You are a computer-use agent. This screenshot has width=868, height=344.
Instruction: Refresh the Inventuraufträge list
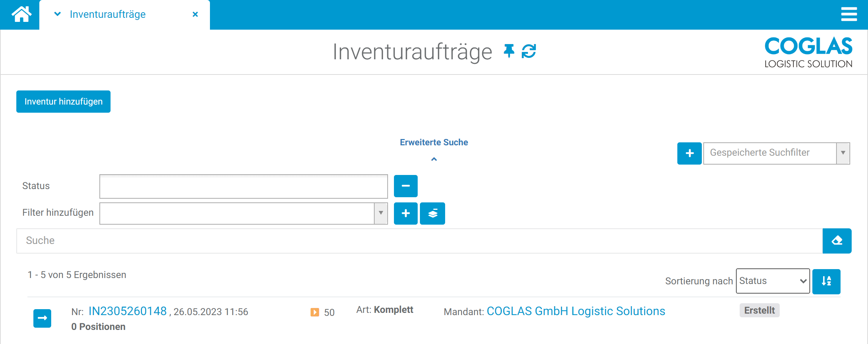[529, 52]
